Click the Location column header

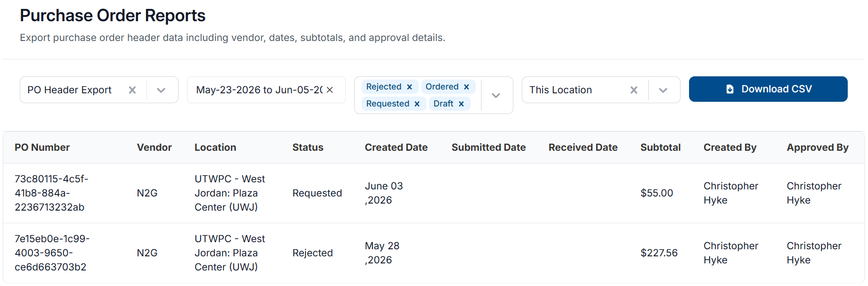[215, 147]
